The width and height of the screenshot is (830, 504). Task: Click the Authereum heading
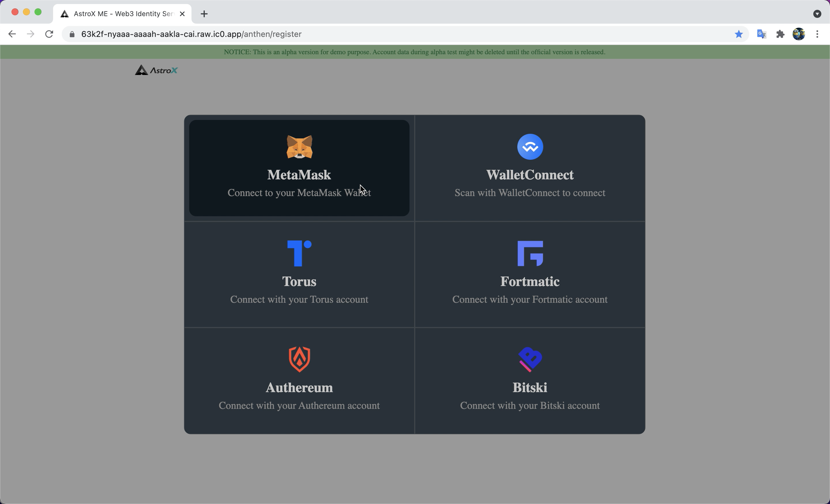click(299, 388)
